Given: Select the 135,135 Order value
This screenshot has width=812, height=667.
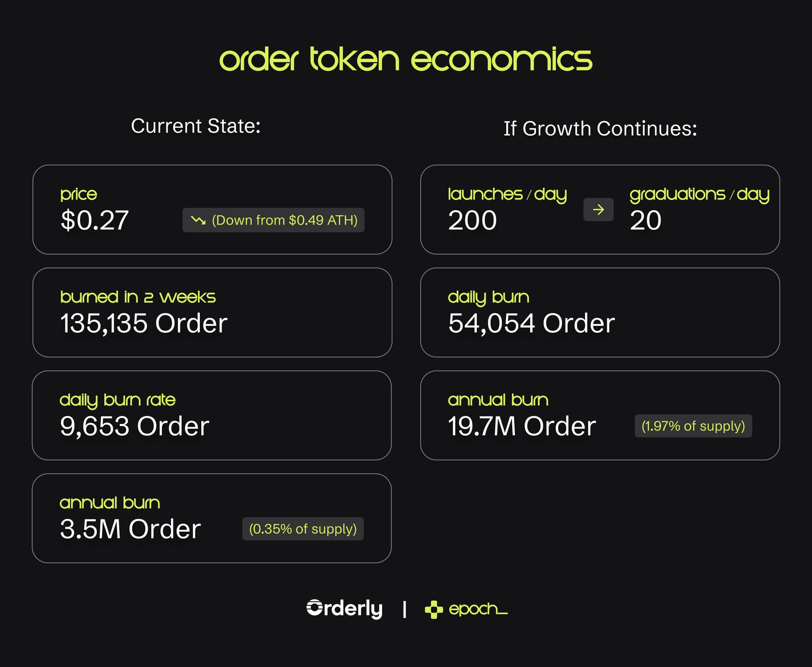Looking at the screenshot, I should (x=144, y=323).
